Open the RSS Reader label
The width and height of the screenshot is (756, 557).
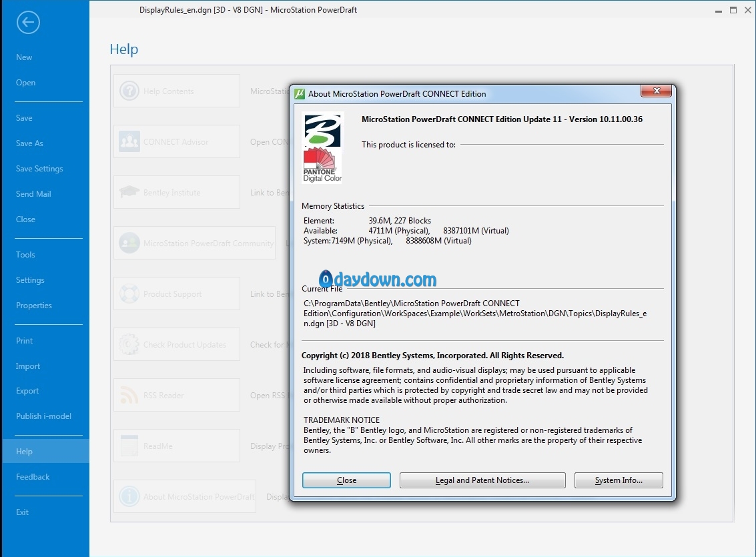pyautogui.click(x=163, y=396)
